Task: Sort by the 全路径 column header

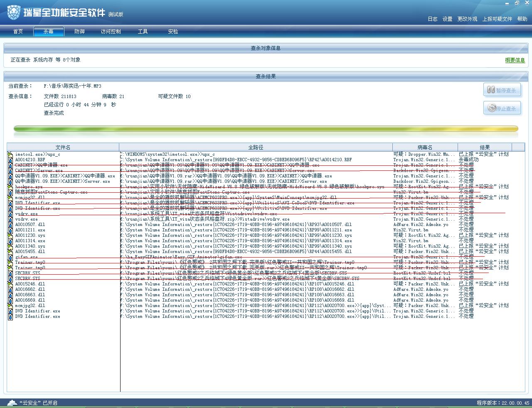Action: [x=256, y=147]
